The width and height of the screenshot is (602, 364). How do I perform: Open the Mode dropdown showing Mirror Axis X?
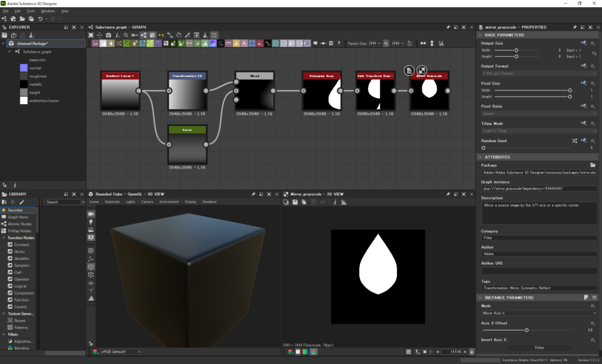click(x=539, y=313)
